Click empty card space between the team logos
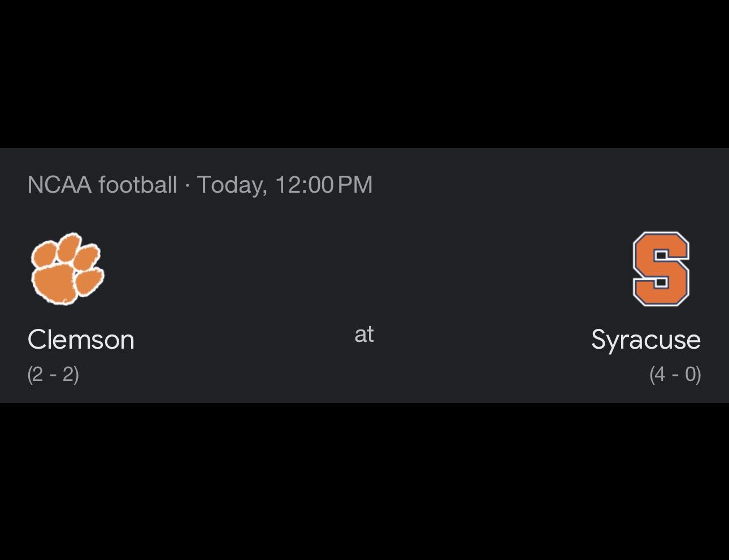This screenshot has width=729, height=560. coord(364,269)
